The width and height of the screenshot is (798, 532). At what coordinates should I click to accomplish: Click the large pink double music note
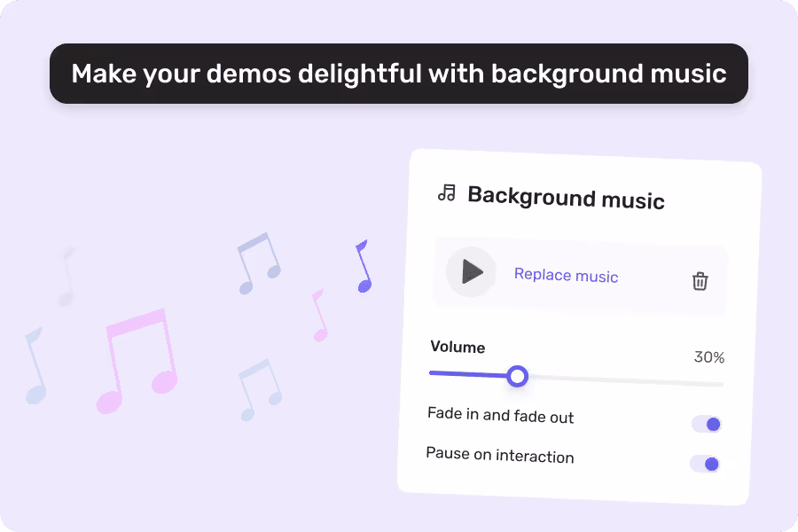pos(137,361)
